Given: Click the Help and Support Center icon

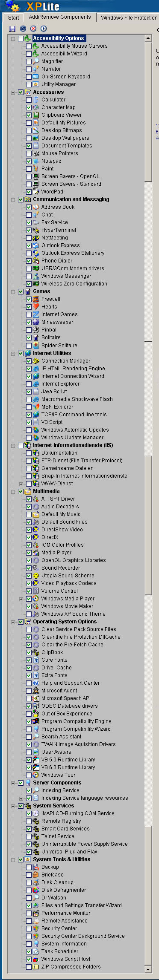Looking at the screenshot, I should tap(36, 683).
